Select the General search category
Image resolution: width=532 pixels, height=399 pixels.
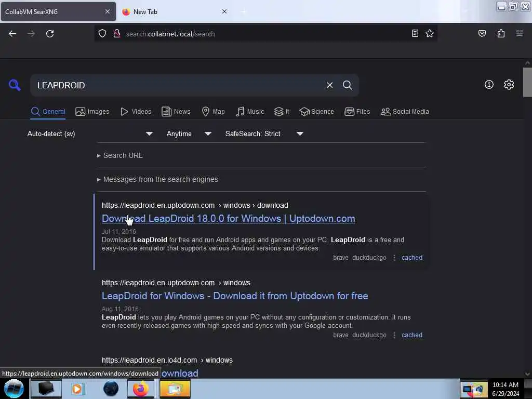(48, 112)
